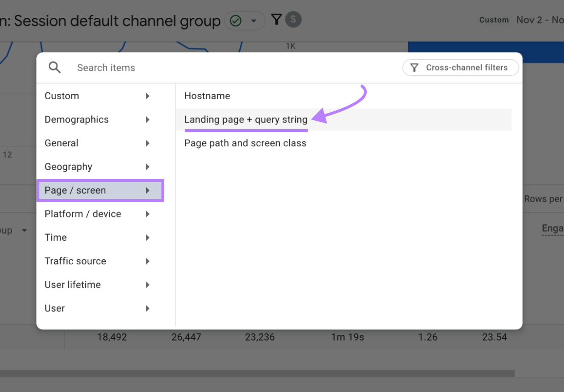The image size is (564, 392).
Task: Choose Landing page + query string dimension
Action: (x=245, y=119)
